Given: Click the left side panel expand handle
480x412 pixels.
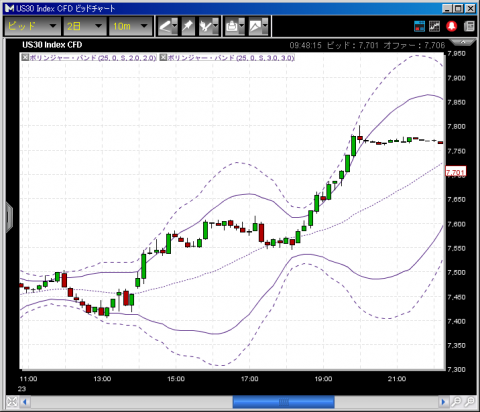Looking at the screenshot, I should click(x=9, y=217).
